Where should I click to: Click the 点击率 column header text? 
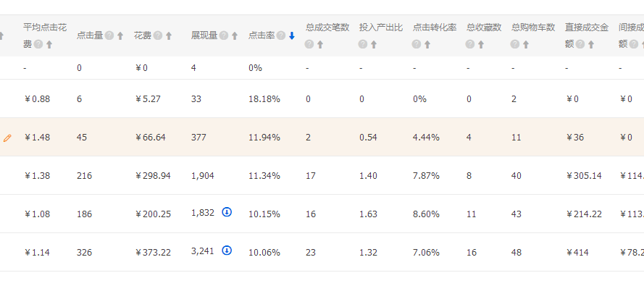tap(262, 35)
